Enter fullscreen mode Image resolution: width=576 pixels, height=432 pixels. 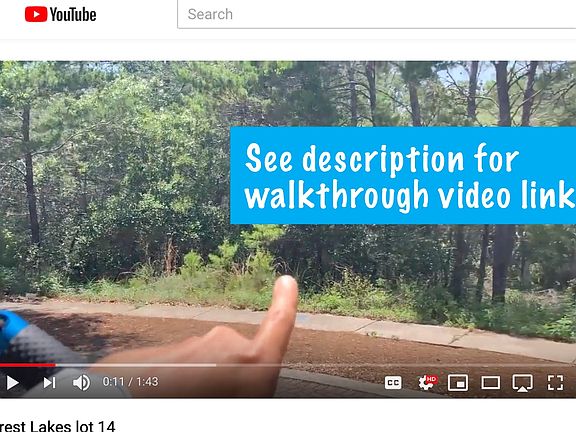(x=555, y=382)
